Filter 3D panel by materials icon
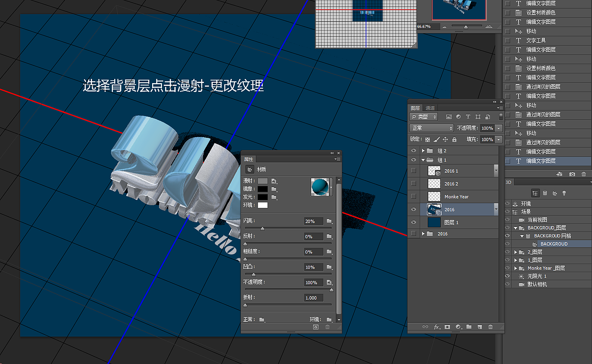Image resolution: width=592 pixels, height=364 pixels. tap(555, 193)
